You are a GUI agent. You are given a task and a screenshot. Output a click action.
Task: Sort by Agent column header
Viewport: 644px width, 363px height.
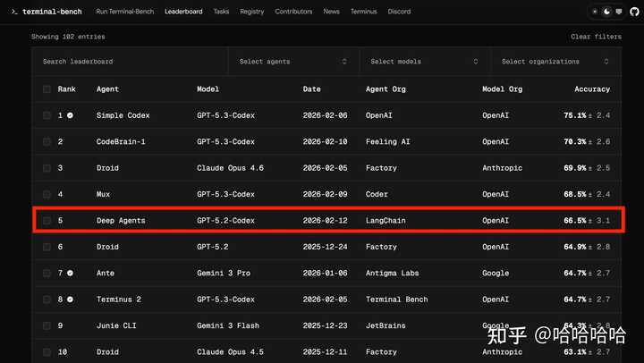[x=107, y=89]
